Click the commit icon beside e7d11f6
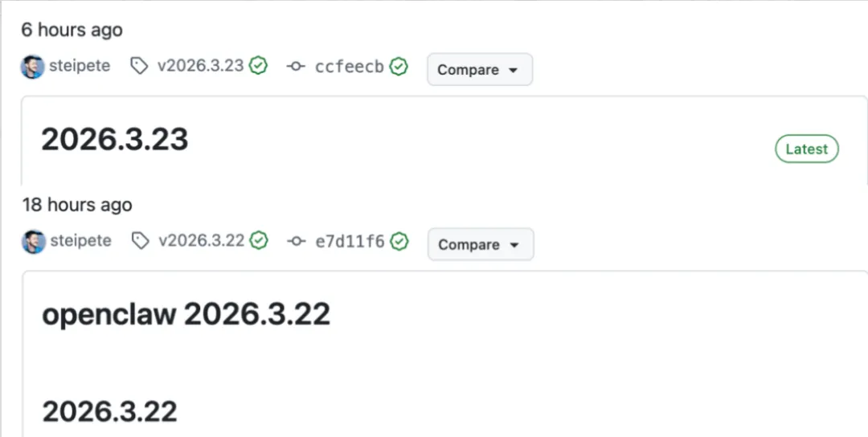The width and height of the screenshot is (868, 437). pyautogui.click(x=297, y=241)
